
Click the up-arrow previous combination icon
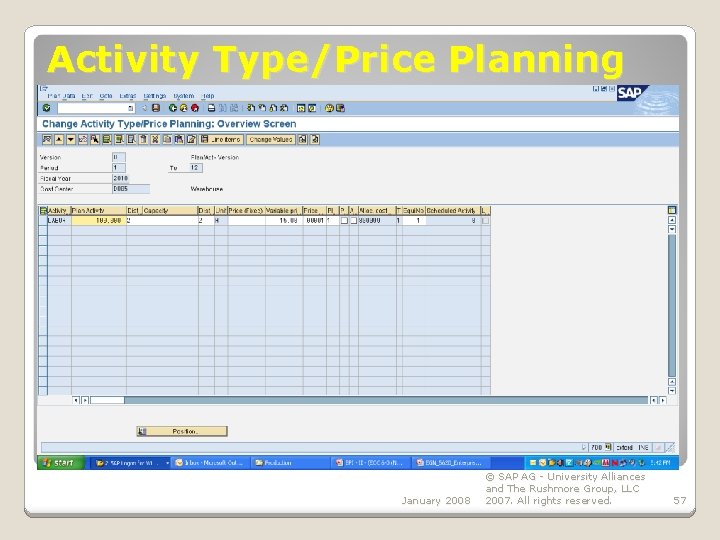point(59,139)
